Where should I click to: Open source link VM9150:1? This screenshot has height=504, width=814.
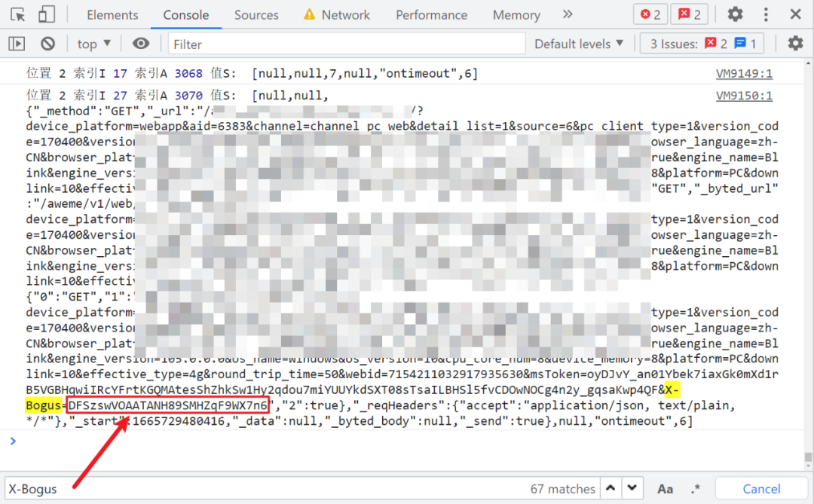(x=744, y=96)
